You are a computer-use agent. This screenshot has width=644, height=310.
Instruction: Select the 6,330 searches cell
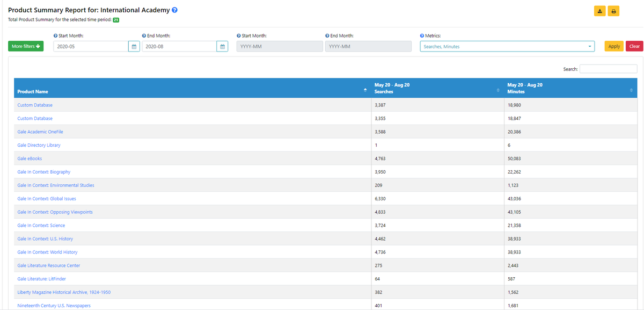point(437,199)
